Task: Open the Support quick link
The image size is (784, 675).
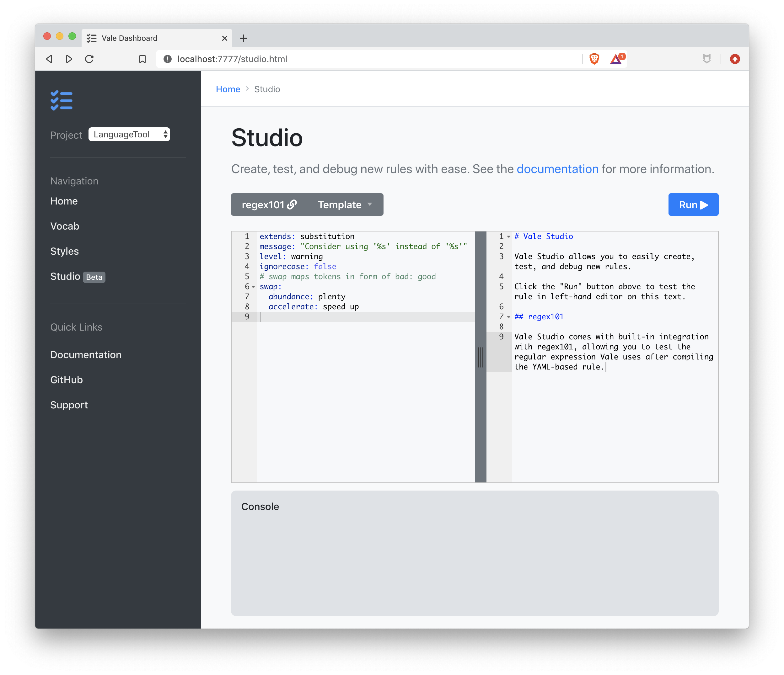Action: pyautogui.click(x=69, y=405)
